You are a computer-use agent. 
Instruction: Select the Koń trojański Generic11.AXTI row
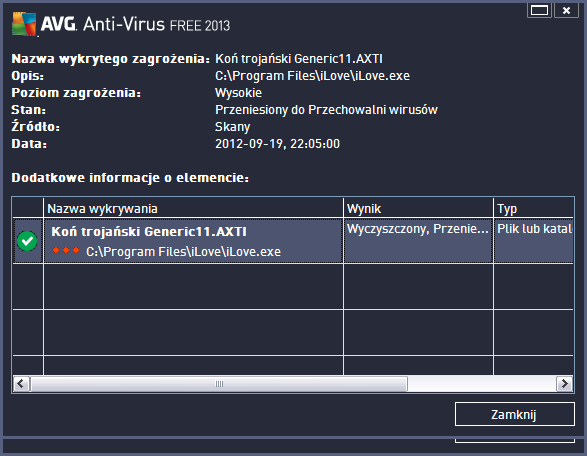(293, 241)
